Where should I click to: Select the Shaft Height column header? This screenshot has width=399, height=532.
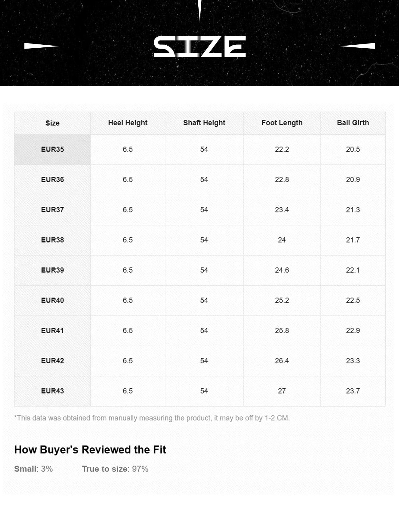click(204, 123)
